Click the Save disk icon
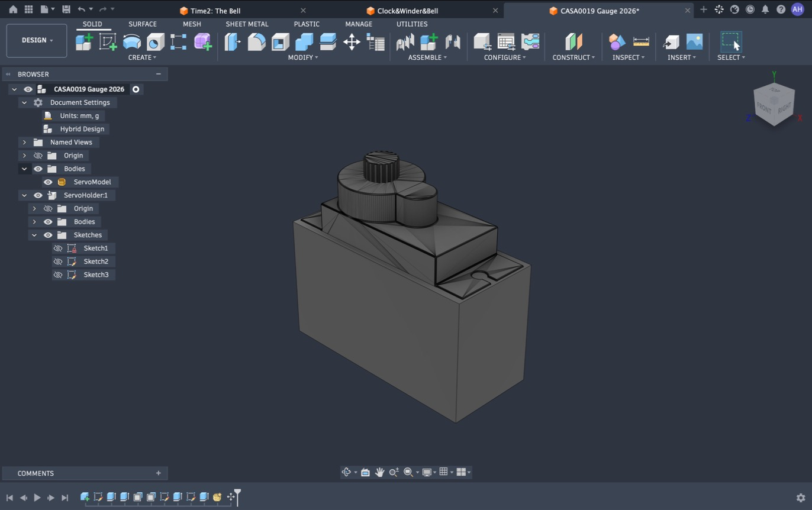 [66, 9]
